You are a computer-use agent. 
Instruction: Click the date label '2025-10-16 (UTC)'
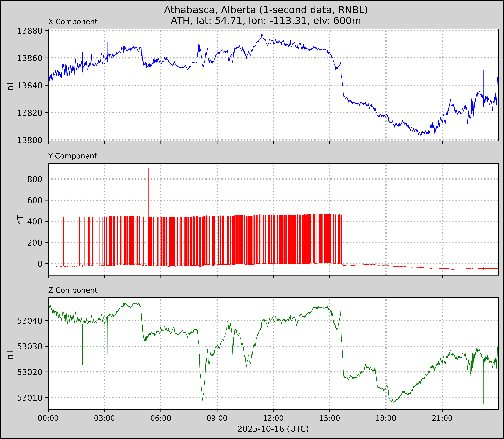(273, 429)
